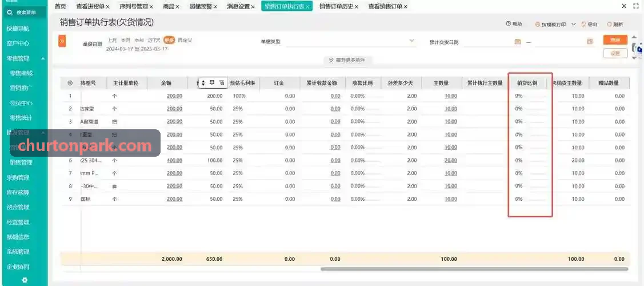The width and height of the screenshot is (644, 286).
Task: Open start date calendar for 预计交货日期
Action: (518, 42)
